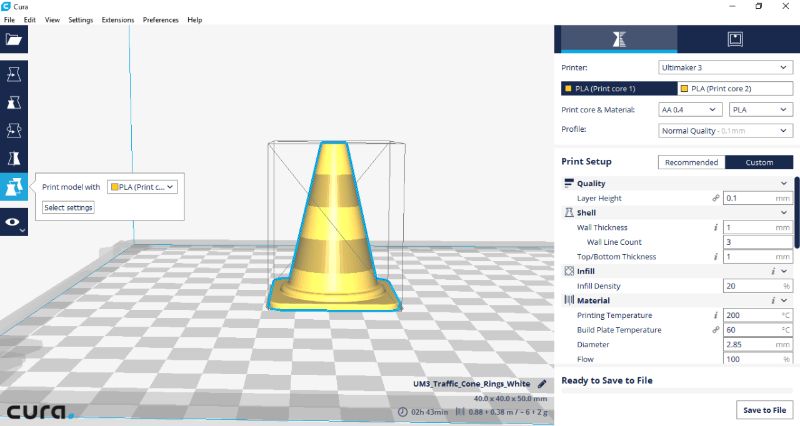
Task: Select the Custom print setup mode
Action: [x=759, y=162]
